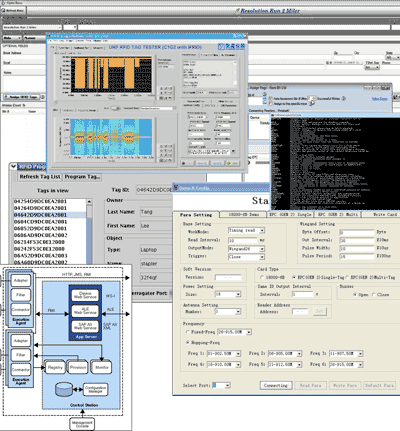Click the database cylinder icon in diagram
Screen dimensions: 400x431
click(64, 389)
